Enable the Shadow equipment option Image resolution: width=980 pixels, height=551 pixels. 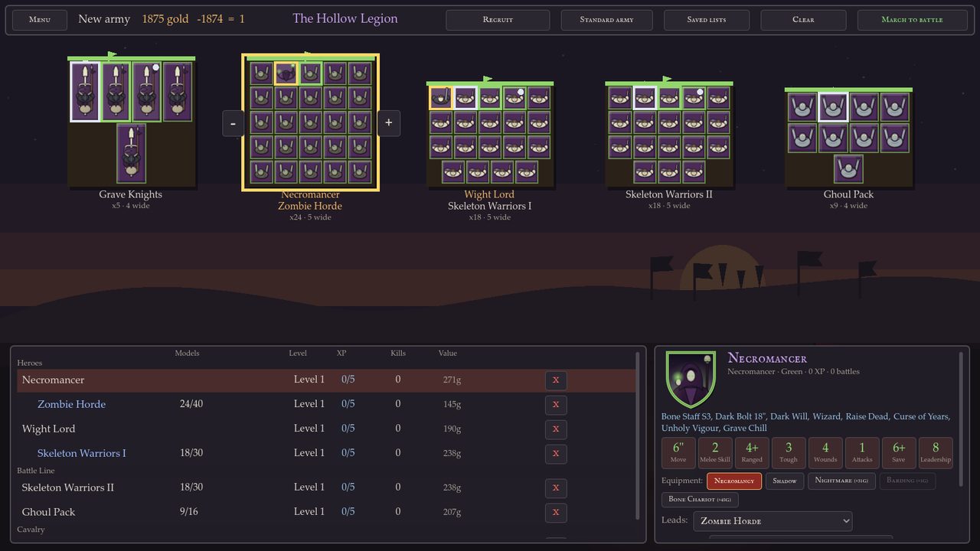(785, 481)
